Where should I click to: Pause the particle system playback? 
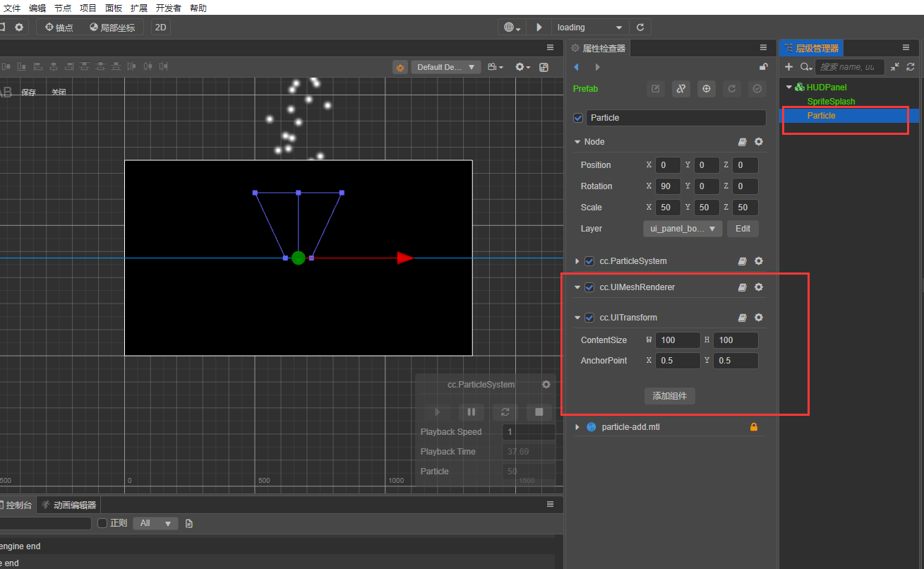tap(472, 412)
